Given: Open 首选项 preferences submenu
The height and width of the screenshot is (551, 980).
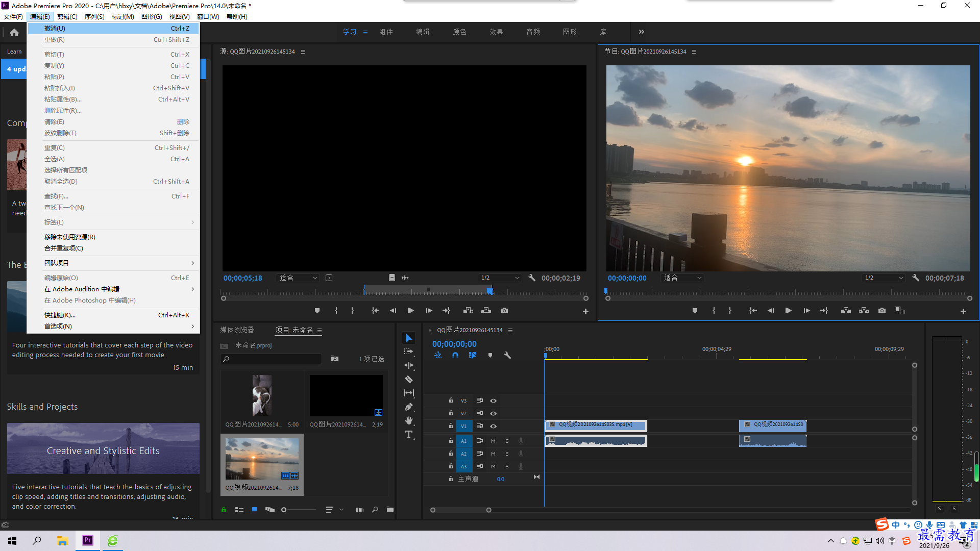Looking at the screenshot, I should (113, 327).
